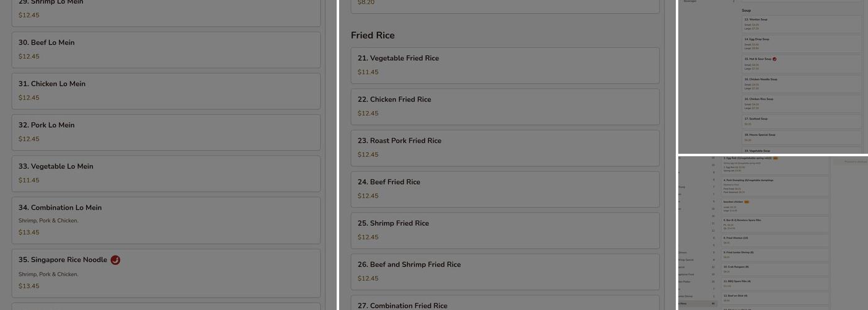The image size is (868, 310).
Task: Add 33. Vegetable Lo Mein to order
Action: (166, 173)
